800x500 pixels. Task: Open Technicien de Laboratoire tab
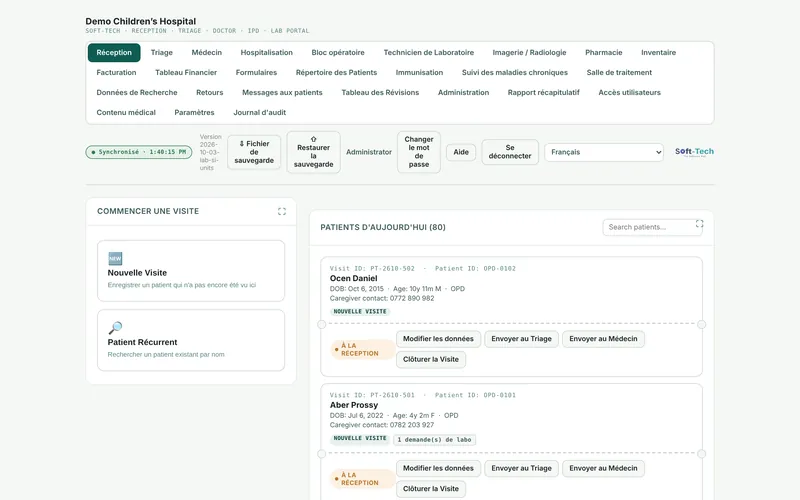[429, 53]
